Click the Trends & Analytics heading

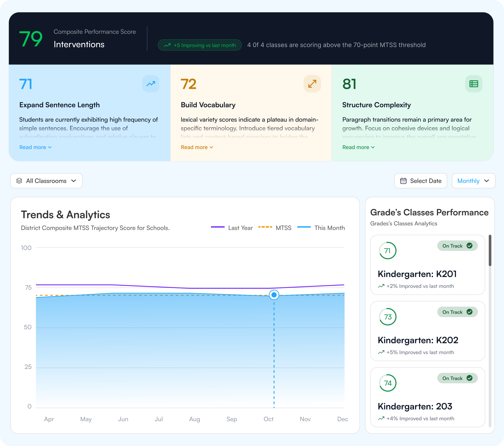pos(66,215)
